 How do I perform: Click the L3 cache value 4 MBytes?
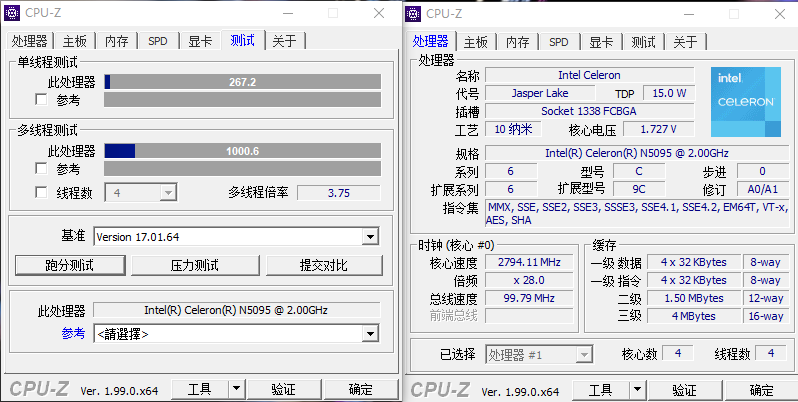point(694,316)
